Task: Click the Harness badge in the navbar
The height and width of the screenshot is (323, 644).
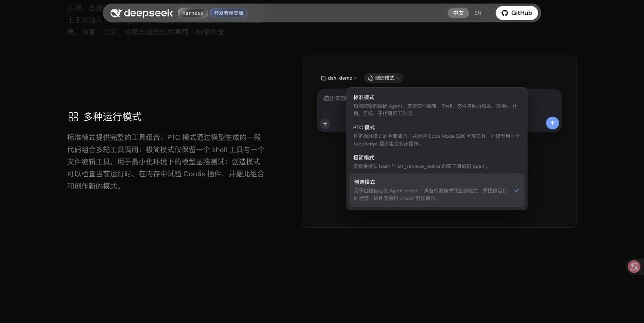Action: pos(193,13)
